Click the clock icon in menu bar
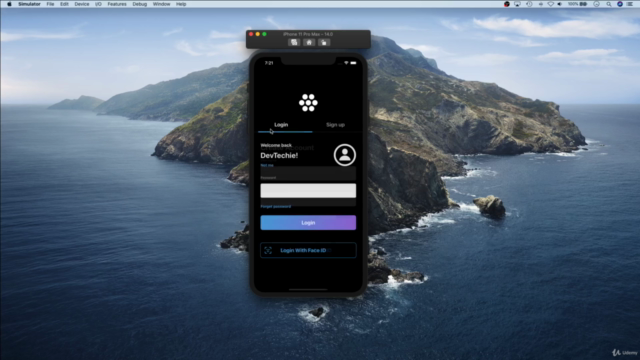640x360 pixels. click(x=596, y=4)
